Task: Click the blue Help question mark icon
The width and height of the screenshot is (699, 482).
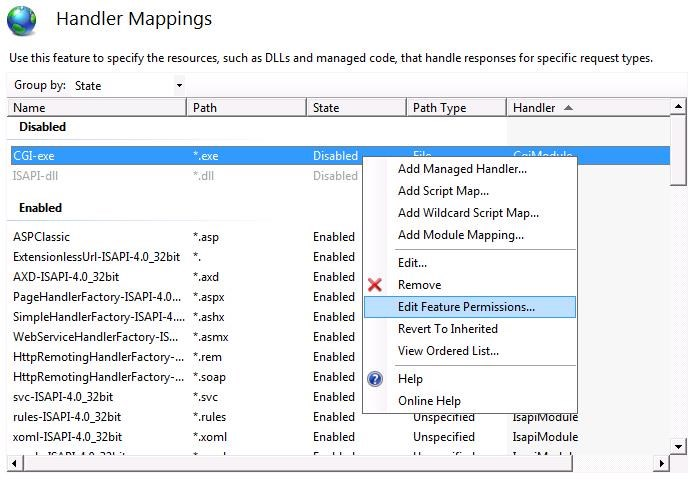Action: click(375, 379)
